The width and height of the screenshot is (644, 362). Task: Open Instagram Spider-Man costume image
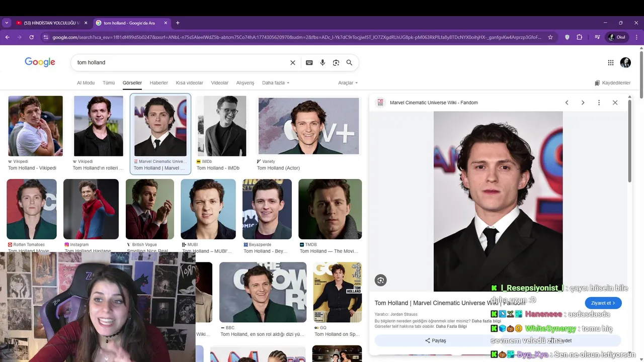coord(91,209)
